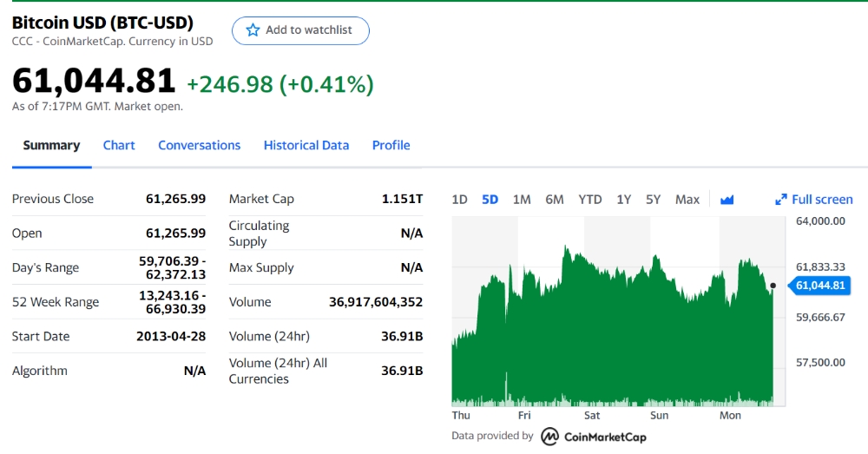This screenshot has height=454, width=868.
Task: Click the 64,000.00 axis value
Action: (x=820, y=220)
